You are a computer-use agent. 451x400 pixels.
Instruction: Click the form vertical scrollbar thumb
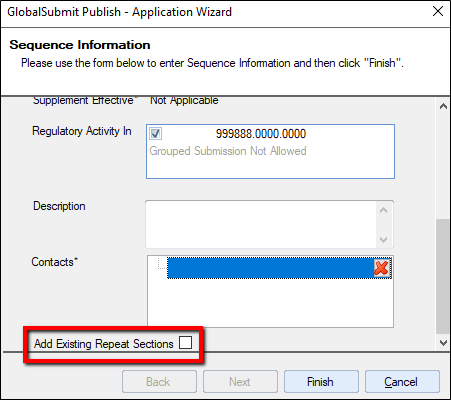(x=443, y=276)
